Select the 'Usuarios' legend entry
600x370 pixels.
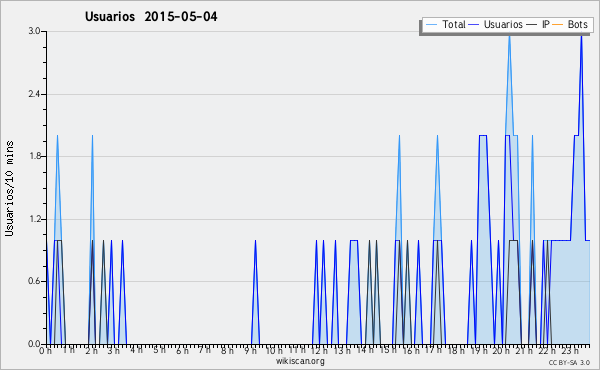[x=496, y=24]
